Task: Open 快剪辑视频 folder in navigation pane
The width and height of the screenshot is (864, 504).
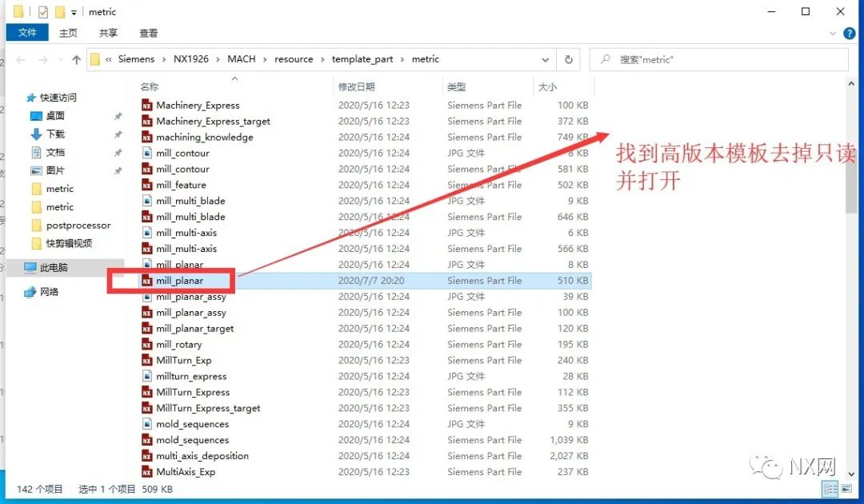Action: click(69, 243)
